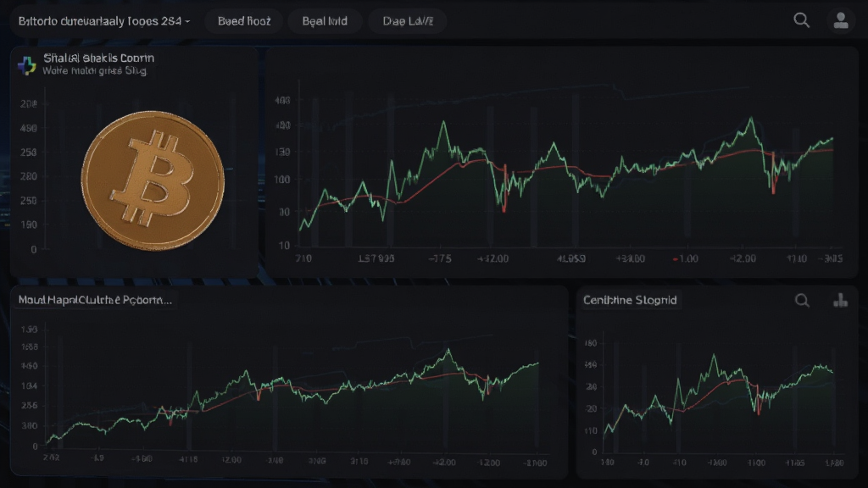Click the "Moual HapnlClultdie" panel title
Image resolution: width=868 pixels, height=488 pixels.
click(x=95, y=300)
